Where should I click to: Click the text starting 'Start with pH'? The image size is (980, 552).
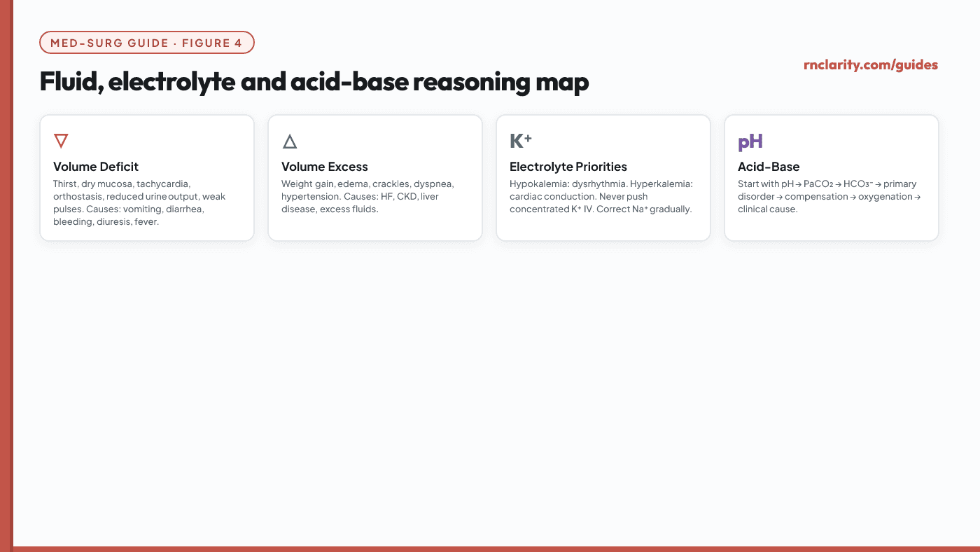click(829, 197)
